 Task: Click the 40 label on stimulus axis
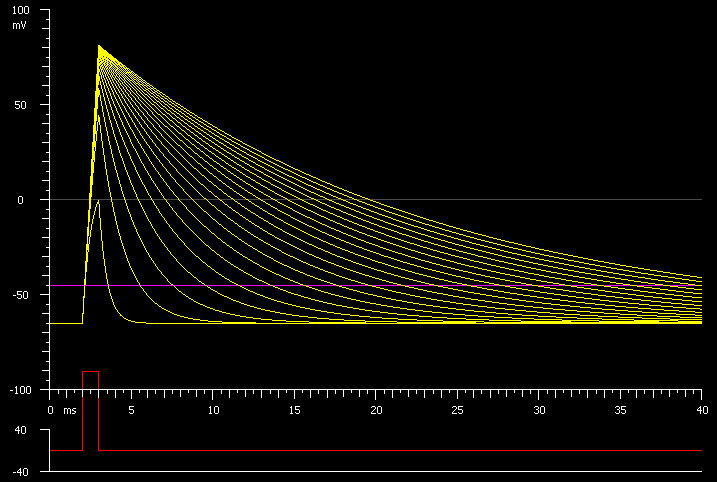(x=21, y=430)
